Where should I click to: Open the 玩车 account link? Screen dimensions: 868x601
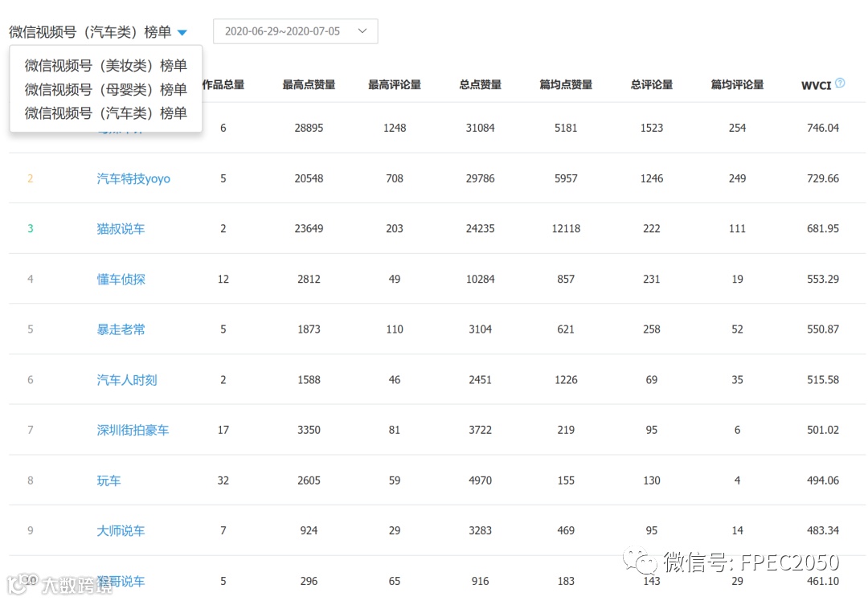pyautogui.click(x=108, y=480)
